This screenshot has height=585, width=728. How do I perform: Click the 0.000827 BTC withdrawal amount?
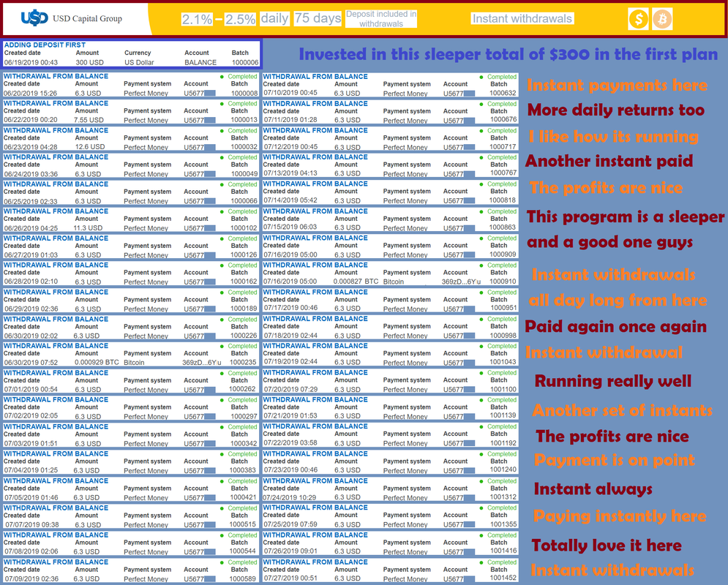point(356,281)
